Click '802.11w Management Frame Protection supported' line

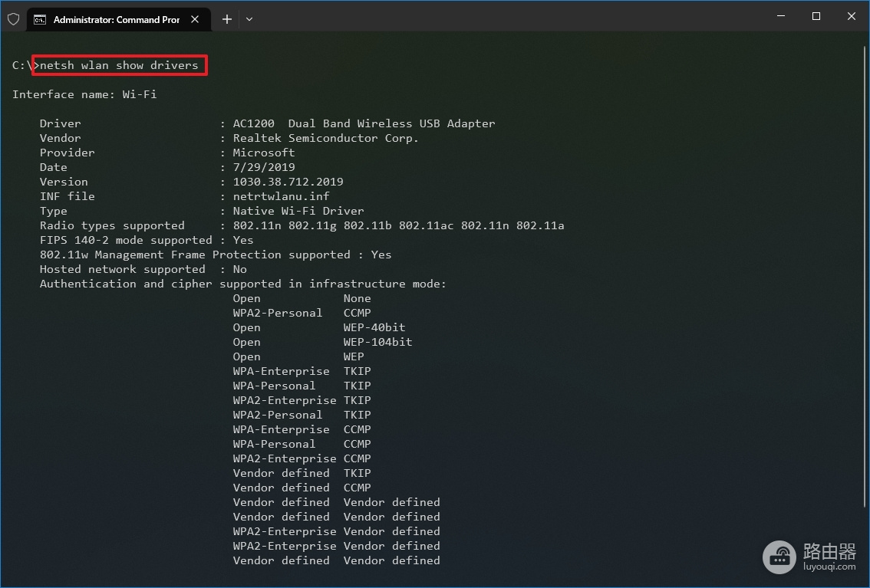click(216, 255)
